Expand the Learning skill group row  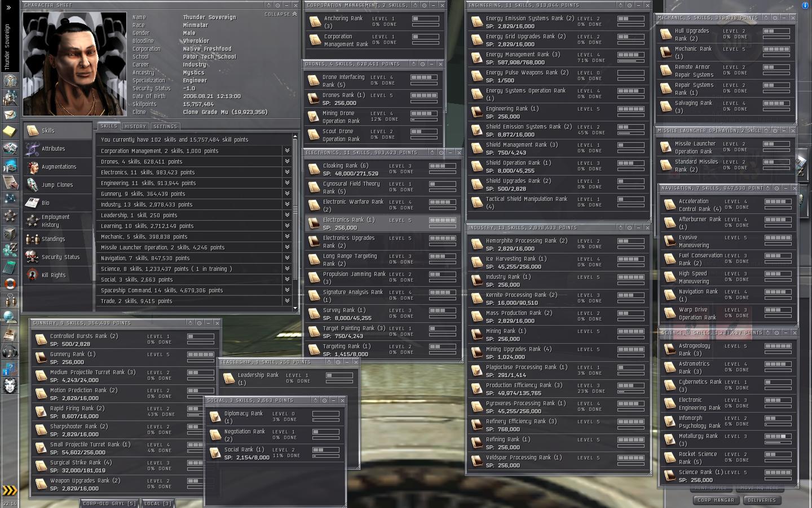pos(287,226)
